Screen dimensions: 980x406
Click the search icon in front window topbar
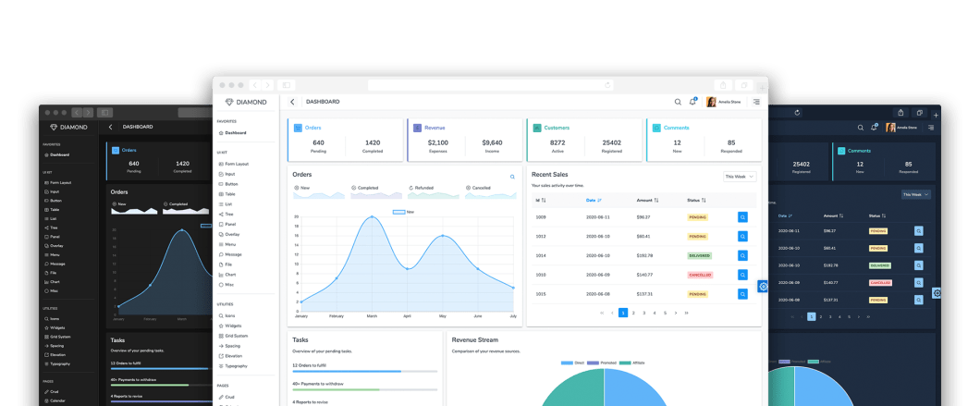tap(678, 102)
